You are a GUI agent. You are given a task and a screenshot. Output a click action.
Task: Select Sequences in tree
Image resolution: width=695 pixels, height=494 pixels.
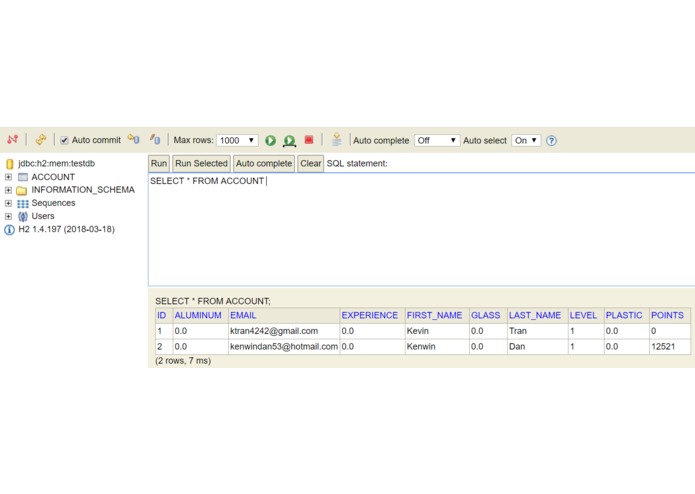(x=53, y=203)
